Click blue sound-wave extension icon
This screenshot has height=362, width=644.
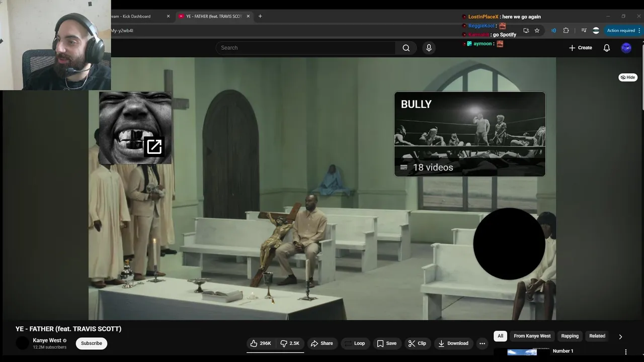[553, 31]
